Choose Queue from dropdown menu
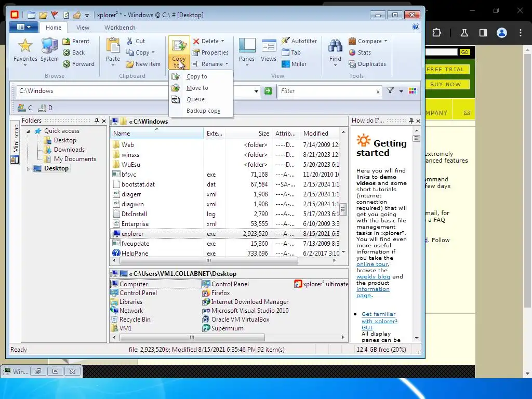Image resolution: width=532 pixels, height=399 pixels. click(x=201, y=99)
